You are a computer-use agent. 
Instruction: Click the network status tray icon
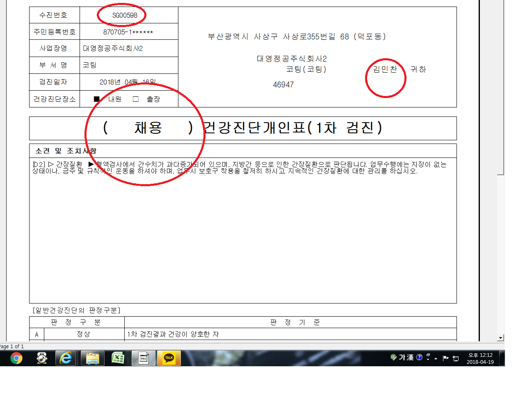456,358
